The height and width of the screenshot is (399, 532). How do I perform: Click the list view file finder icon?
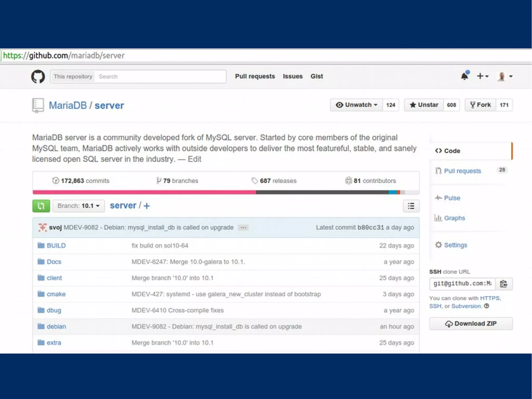(411, 206)
